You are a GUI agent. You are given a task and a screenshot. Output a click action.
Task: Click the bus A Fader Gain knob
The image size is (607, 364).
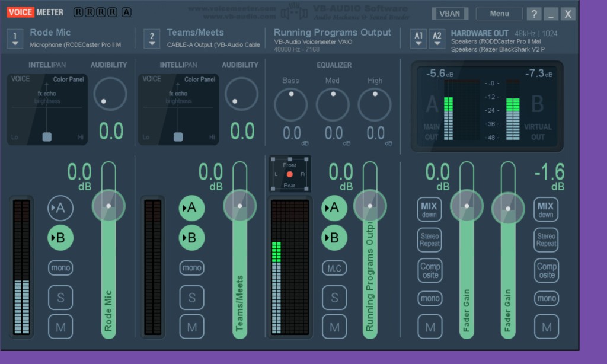point(467,206)
